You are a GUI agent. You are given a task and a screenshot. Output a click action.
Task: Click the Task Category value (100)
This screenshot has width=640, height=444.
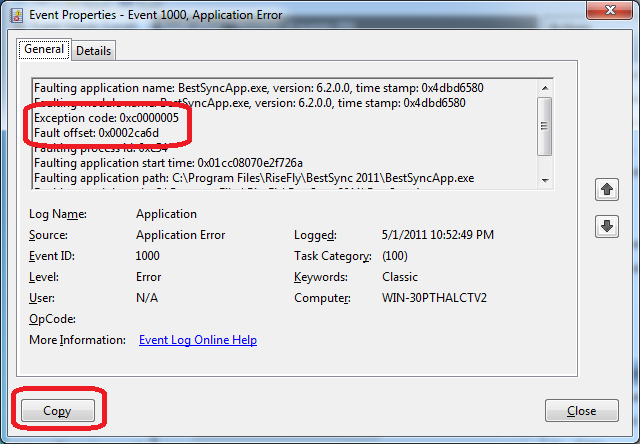point(395,256)
